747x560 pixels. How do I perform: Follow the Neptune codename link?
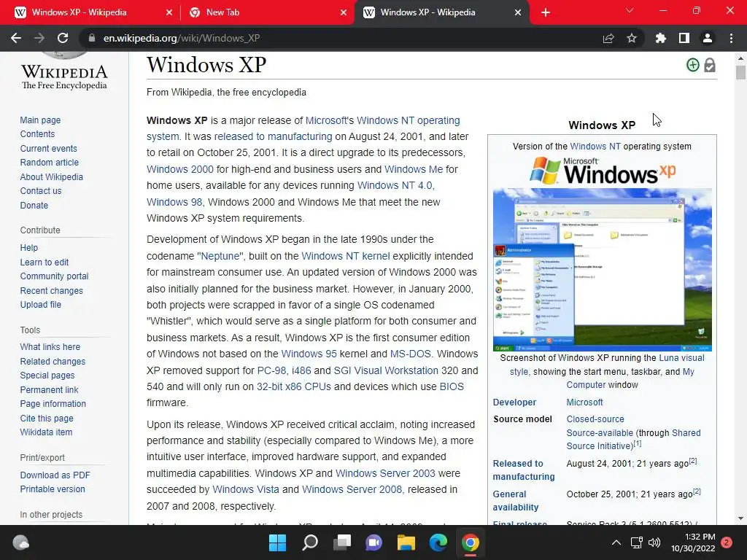click(220, 256)
